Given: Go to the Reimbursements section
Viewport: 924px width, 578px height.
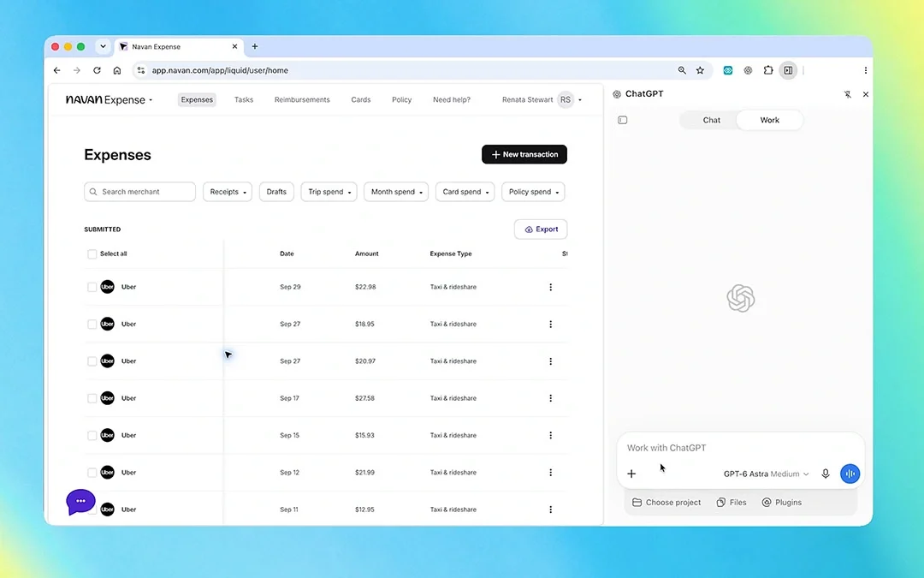Looking at the screenshot, I should click(302, 99).
